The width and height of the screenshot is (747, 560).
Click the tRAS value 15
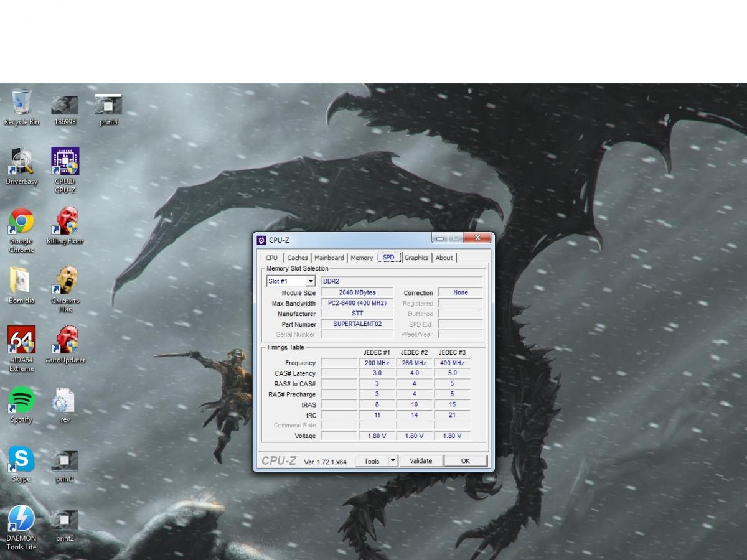pos(452,404)
